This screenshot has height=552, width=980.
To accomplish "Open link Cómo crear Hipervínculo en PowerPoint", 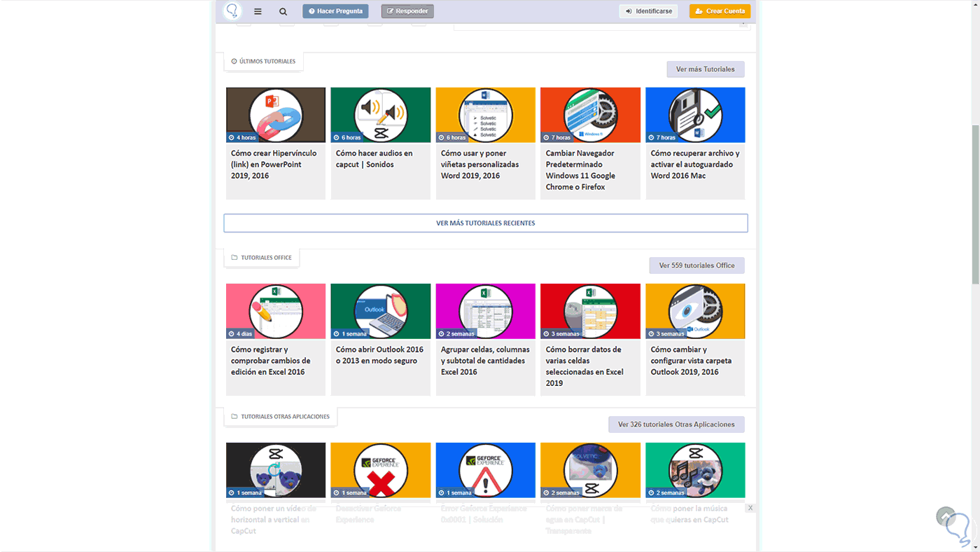I will click(274, 165).
